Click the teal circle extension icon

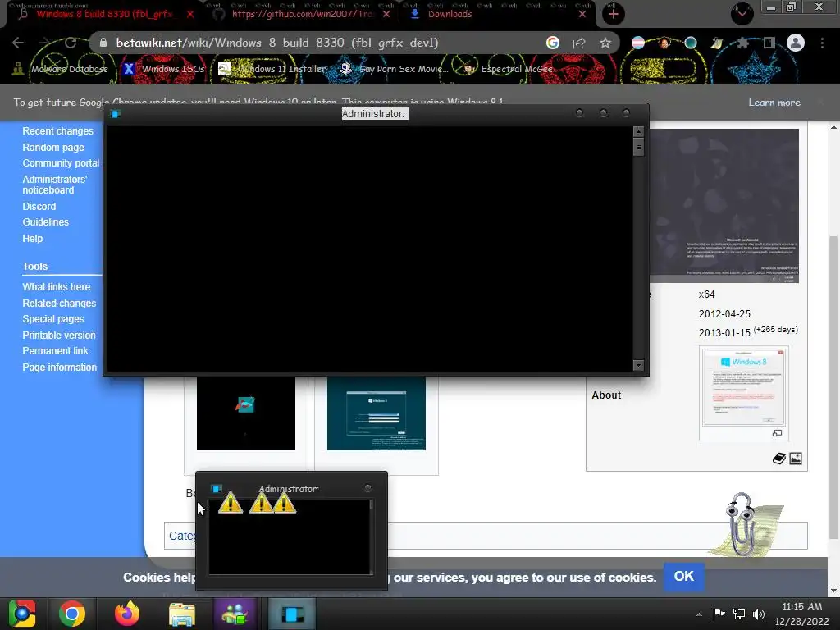click(691, 43)
